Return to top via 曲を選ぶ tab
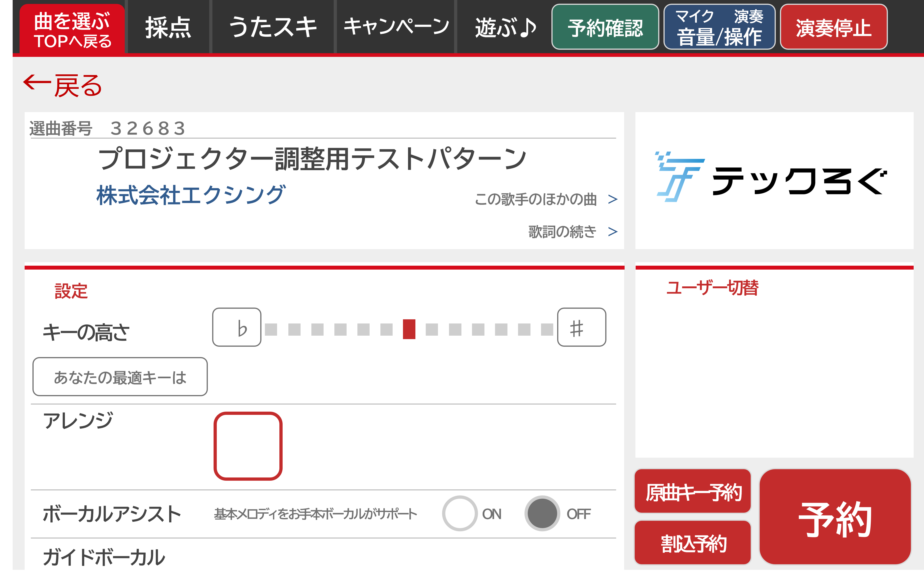This screenshot has height=579, width=924. click(72, 29)
